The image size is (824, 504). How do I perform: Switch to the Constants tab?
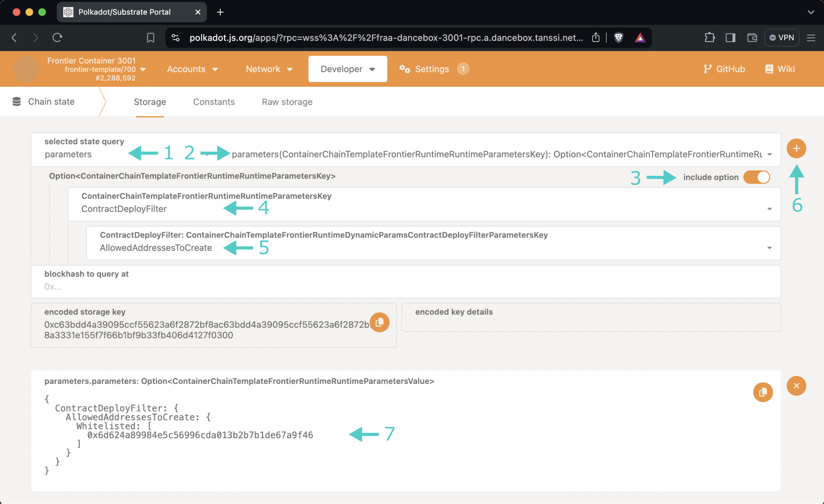coord(214,102)
